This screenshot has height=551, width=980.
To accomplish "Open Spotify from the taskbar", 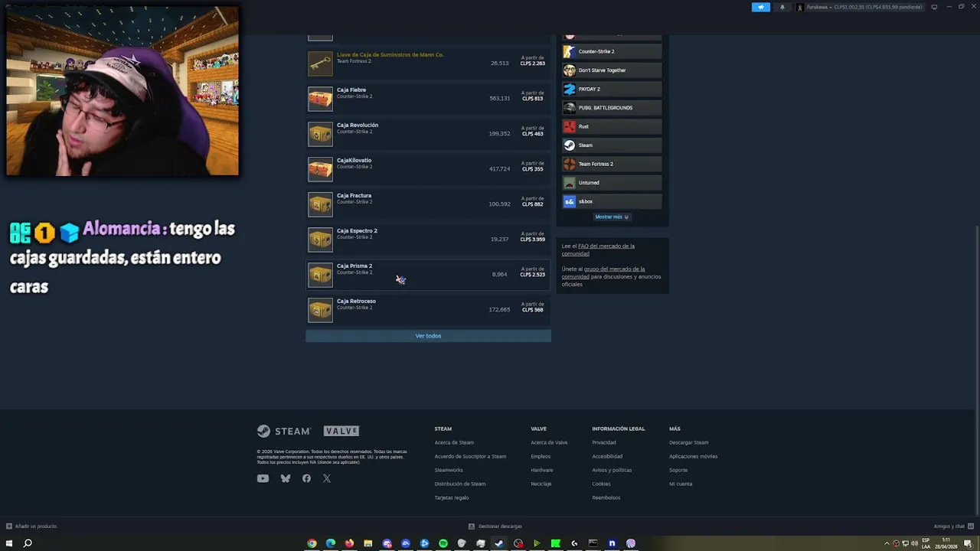I will click(x=443, y=543).
